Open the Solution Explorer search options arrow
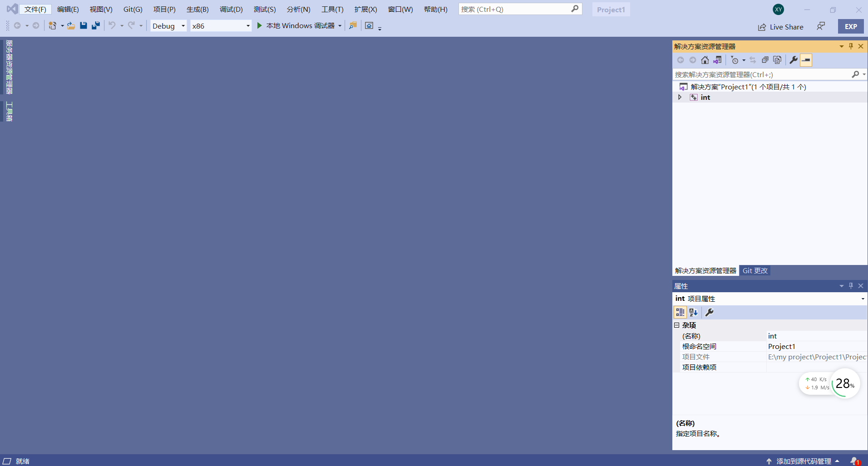The image size is (868, 466). pos(864,74)
